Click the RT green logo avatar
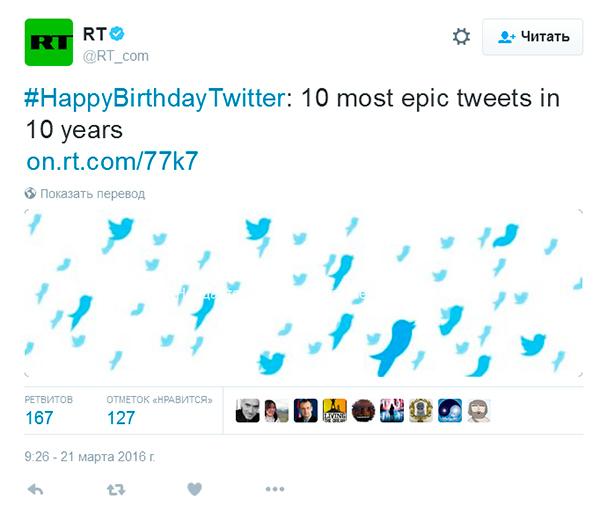The image size is (600, 521). click(49, 42)
